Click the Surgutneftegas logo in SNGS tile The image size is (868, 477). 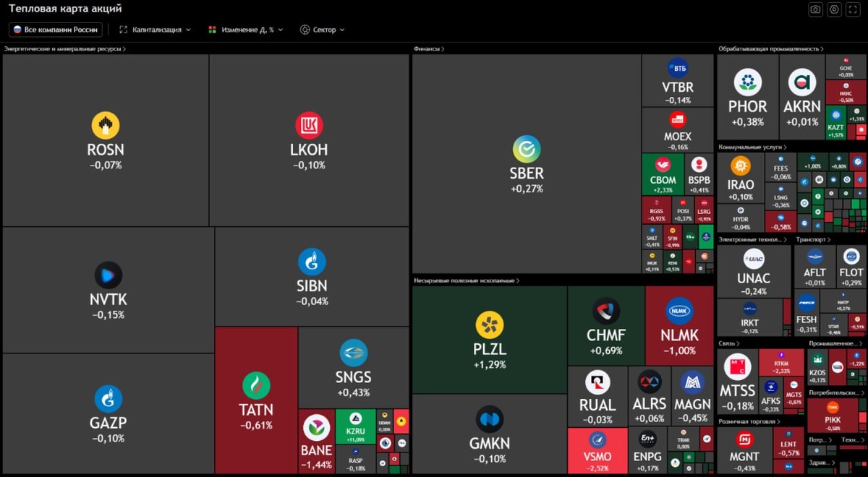[x=354, y=353]
